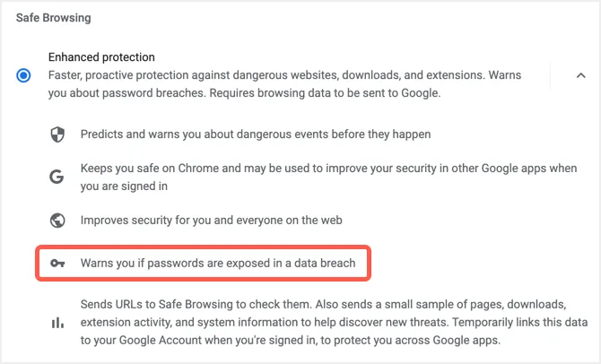Collapse the Enhanced protection details chevron
Screen dimensions: 601x364
[580, 75]
